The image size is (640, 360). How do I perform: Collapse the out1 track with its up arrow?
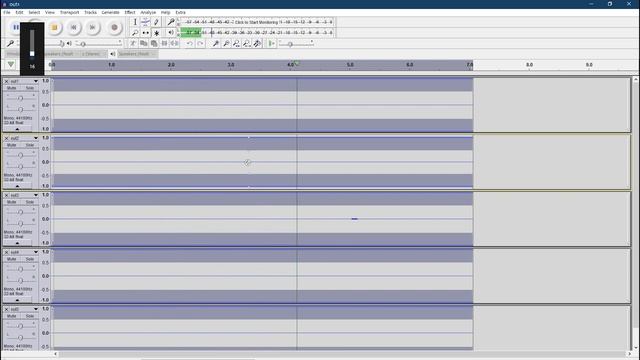[17, 129]
